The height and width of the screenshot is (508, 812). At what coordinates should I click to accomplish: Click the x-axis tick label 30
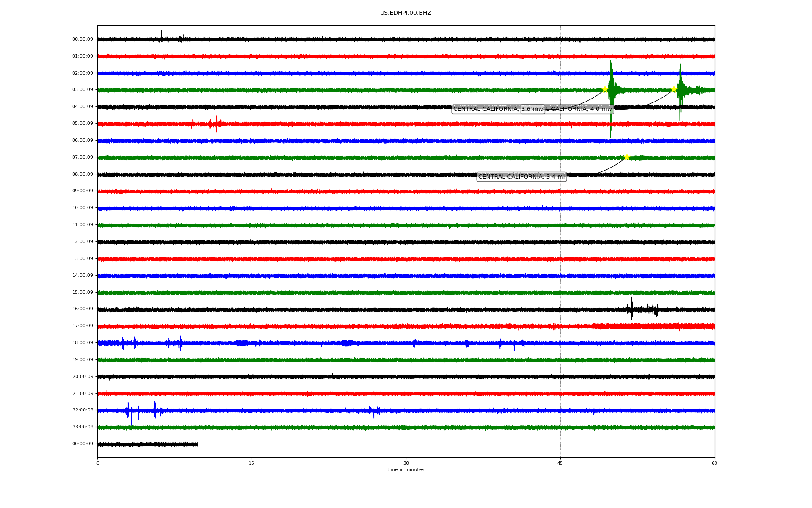tap(406, 463)
